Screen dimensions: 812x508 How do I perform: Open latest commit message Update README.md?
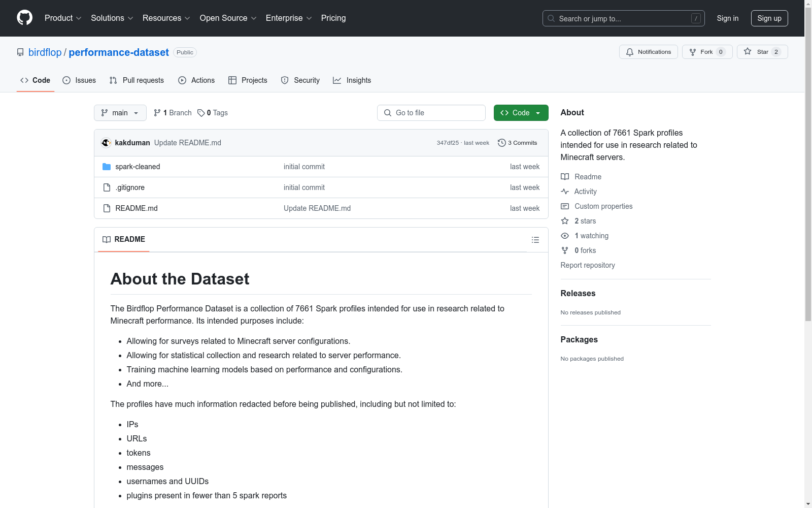coord(188,143)
